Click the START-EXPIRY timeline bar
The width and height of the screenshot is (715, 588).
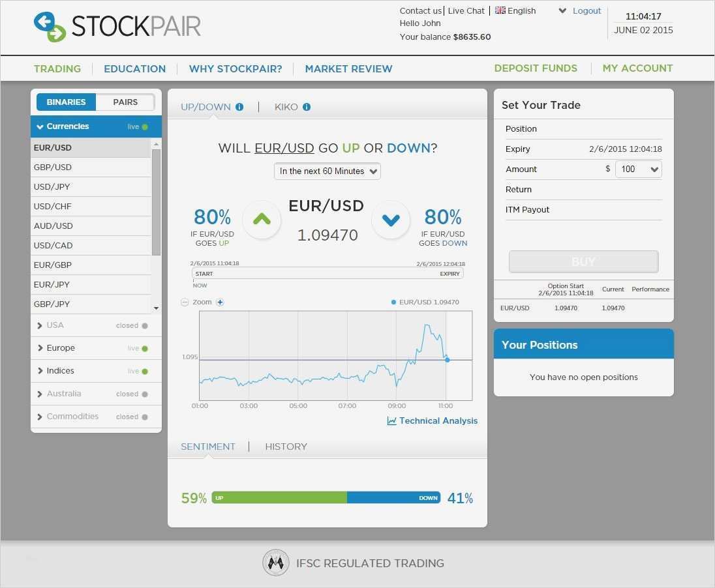pyautogui.click(x=327, y=274)
